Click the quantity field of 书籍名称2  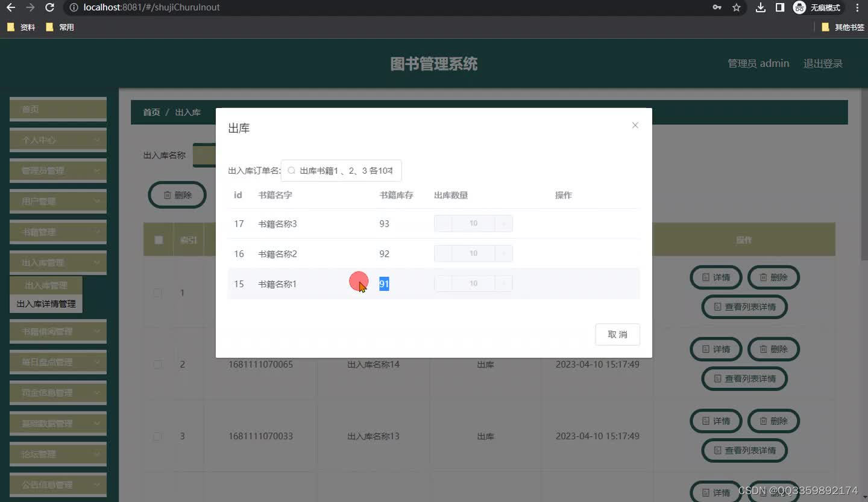coord(473,253)
